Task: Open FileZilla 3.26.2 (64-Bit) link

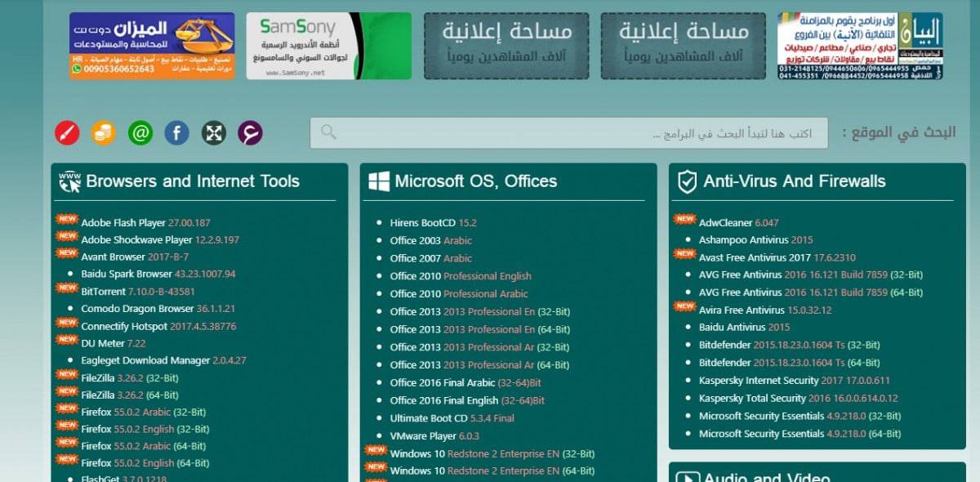Action: 129,395
